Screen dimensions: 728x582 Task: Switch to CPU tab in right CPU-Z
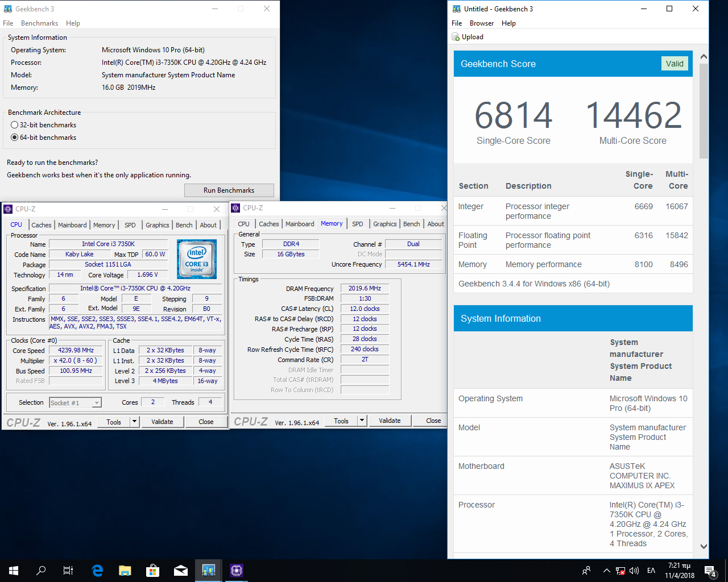coord(244,224)
